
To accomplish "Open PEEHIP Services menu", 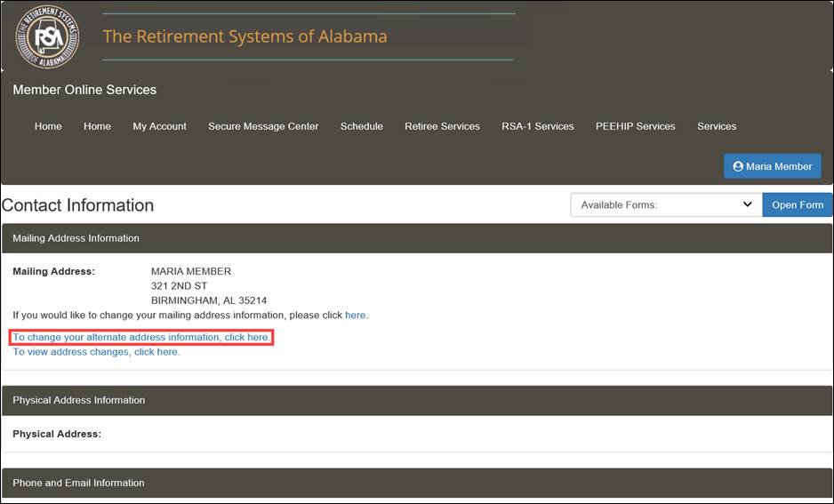I will pyautogui.click(x=635, y=126).
